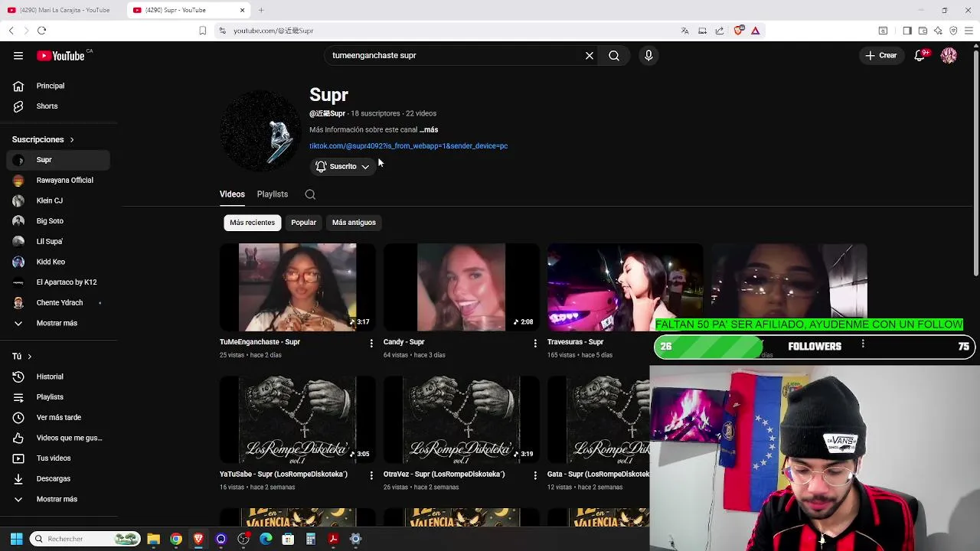Open the YouTube hamburger guide menu
The image size is (980, 551).
click(18, 56)
